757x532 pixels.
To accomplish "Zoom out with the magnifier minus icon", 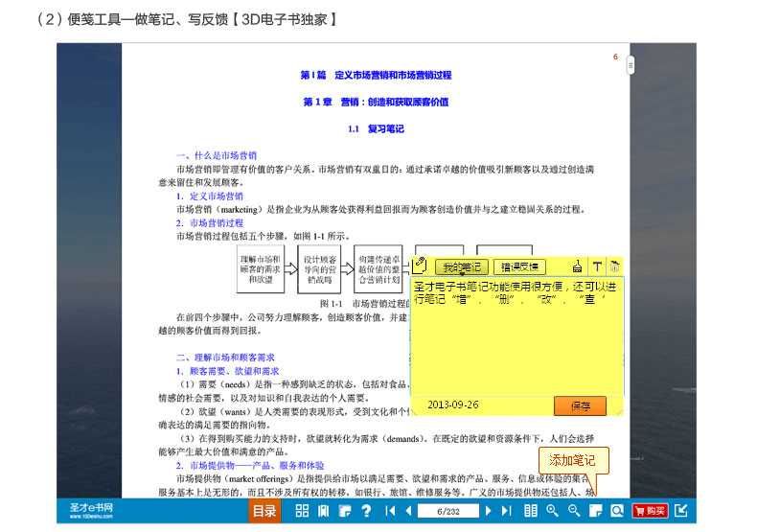I will 574,511.
